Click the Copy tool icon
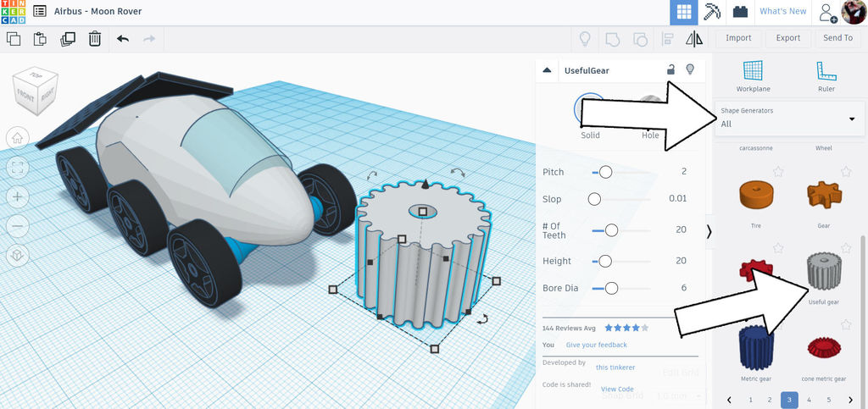This screenshot has width=868, height=409. coord(14,39)
